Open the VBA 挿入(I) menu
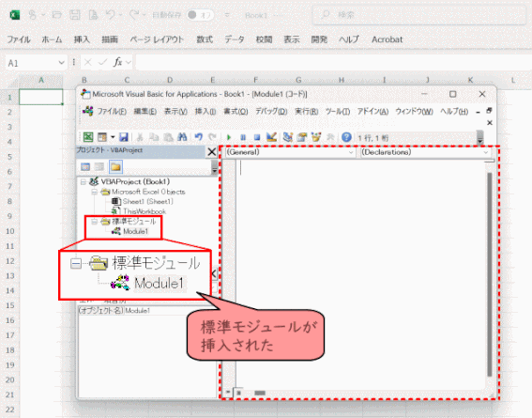This screenshot has width=532, height=418. click(x=205, y=112)
